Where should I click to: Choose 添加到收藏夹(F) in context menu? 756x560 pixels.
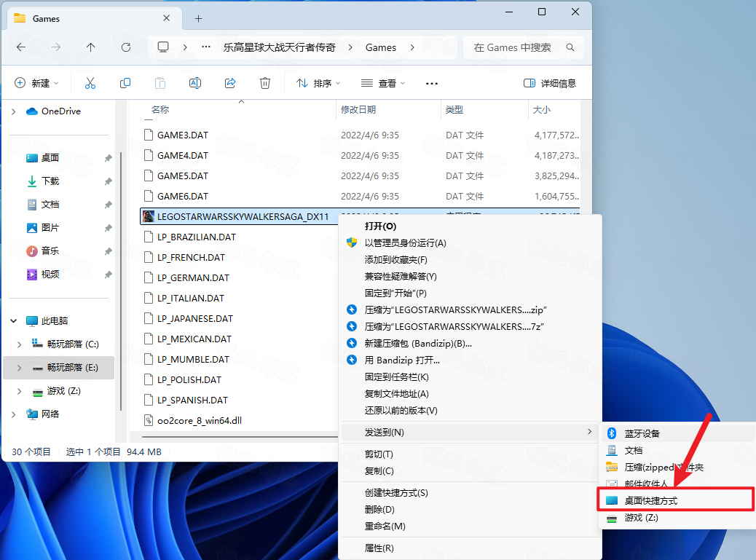pyautogui.click(x=470, y=260)
